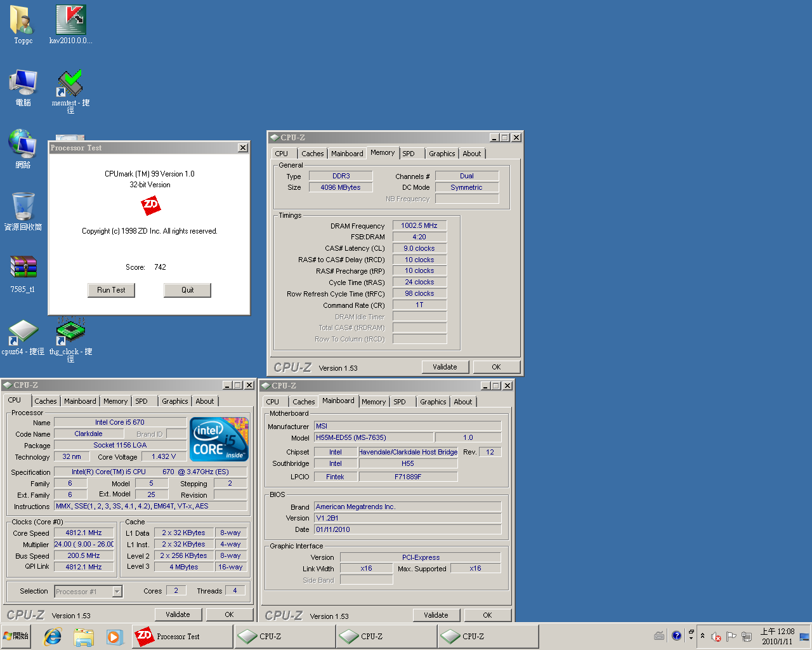Viewport: 812px width, 650px height.
Task: Open Windows Media Player taskbar icon
Action: (x=114, y=637)
